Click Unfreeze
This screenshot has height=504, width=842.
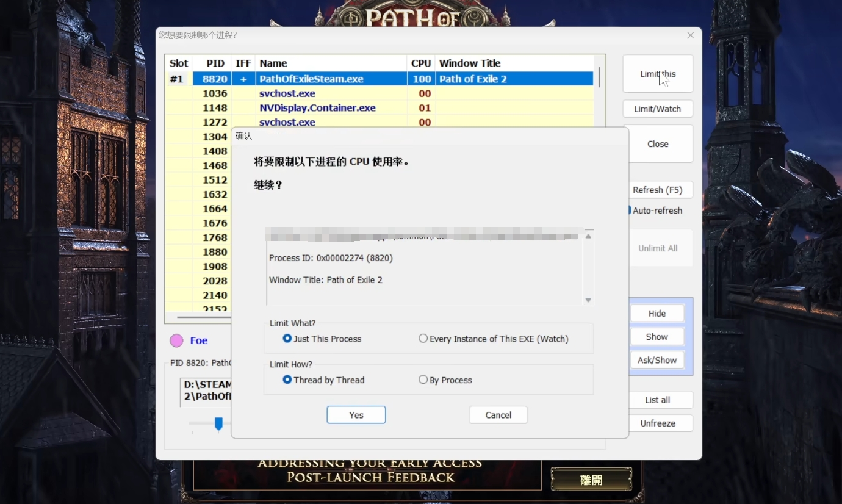(x=660, y=422)
